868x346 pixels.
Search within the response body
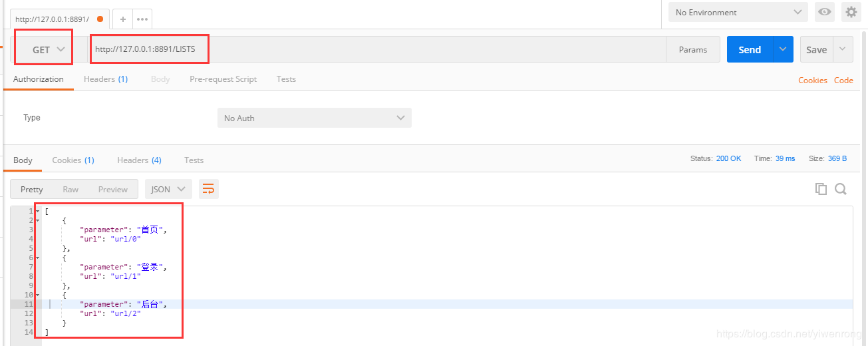click(x=841, y=189)
